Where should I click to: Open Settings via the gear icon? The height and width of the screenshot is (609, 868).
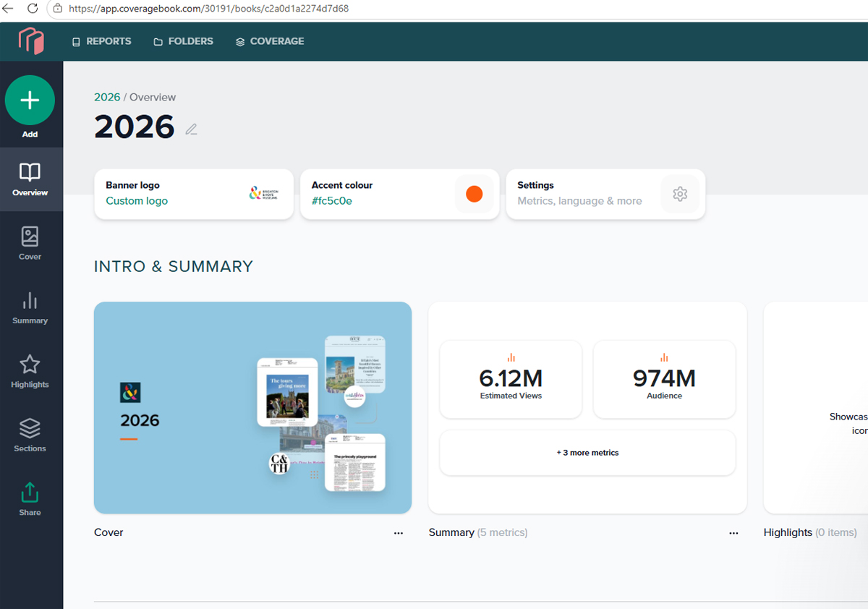pyautogui.click(x=680, y=194)
